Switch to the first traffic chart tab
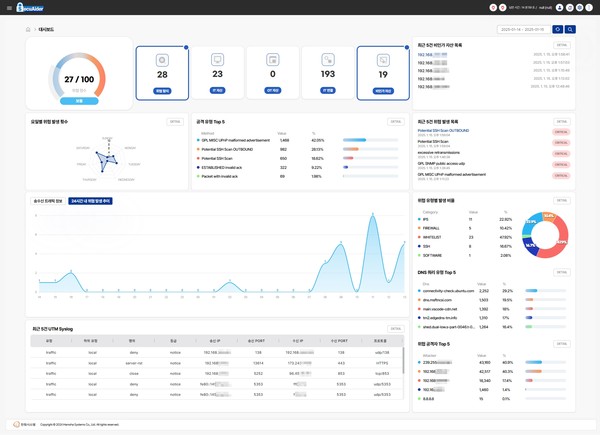The image size is (600, 435). click(x=48, y=201)
